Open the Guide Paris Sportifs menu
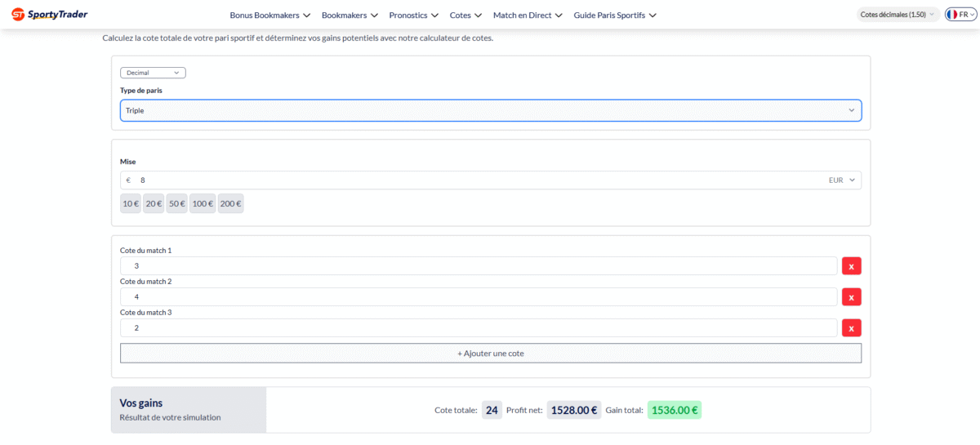Image resolution: width=980 pixels, height=445 pixels. [x=614, y=15]
